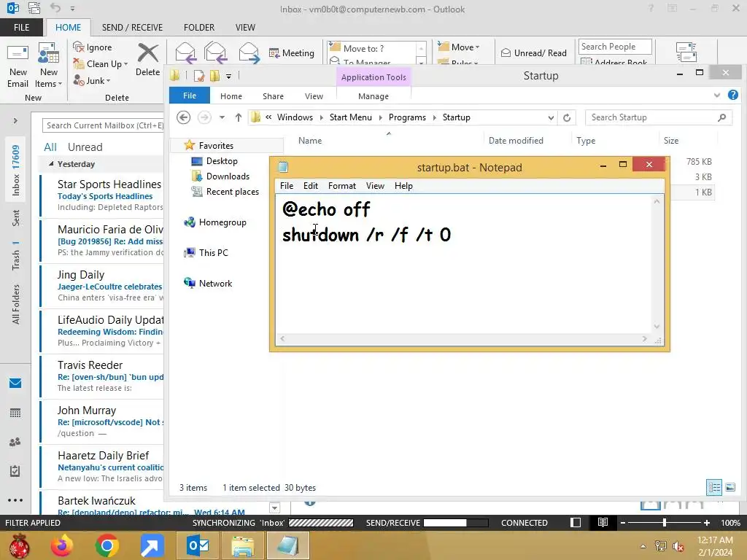Screen dimensions: 747x560
Task: Collapse the Yesterday message group
Action: tap(51, 164)
